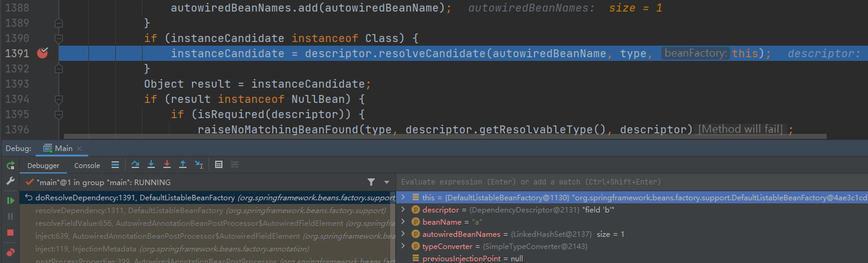Open the Evaluate Expression calculator icon
Image resolution: width=868 pixels, height=263 pixels.
click(x=219, y=165)
